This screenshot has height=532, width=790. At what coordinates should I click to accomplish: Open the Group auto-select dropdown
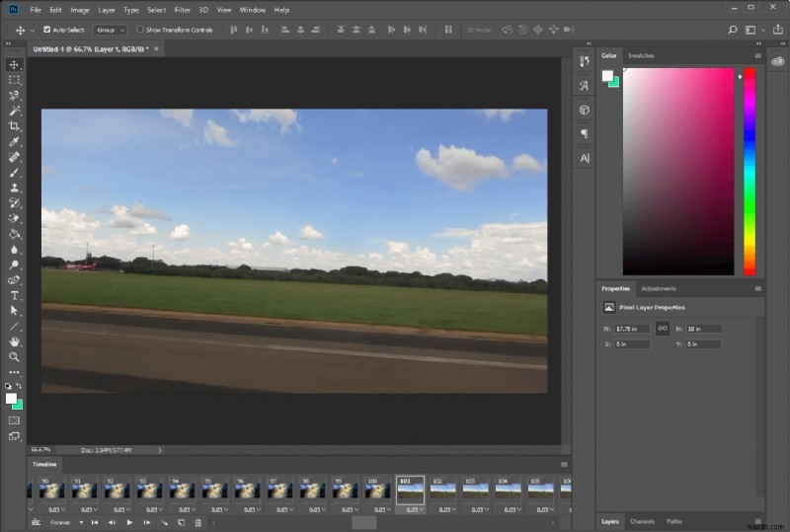[109, 30]
